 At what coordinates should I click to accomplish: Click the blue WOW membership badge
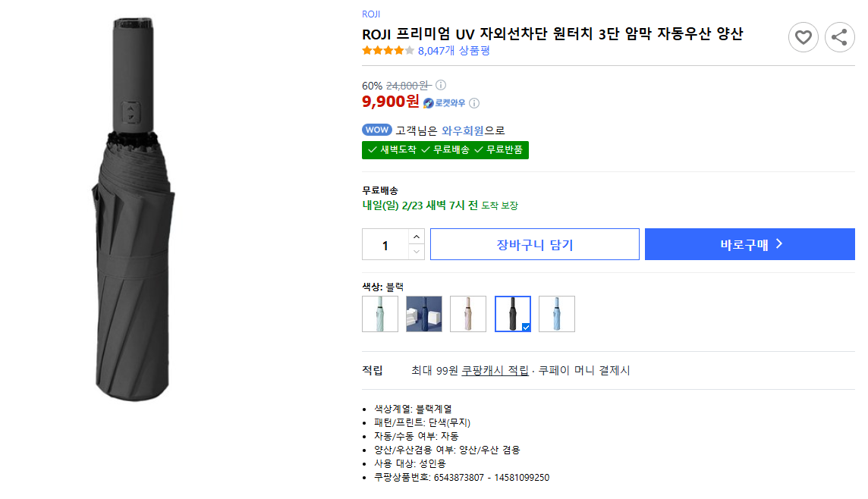pos(376,130)
